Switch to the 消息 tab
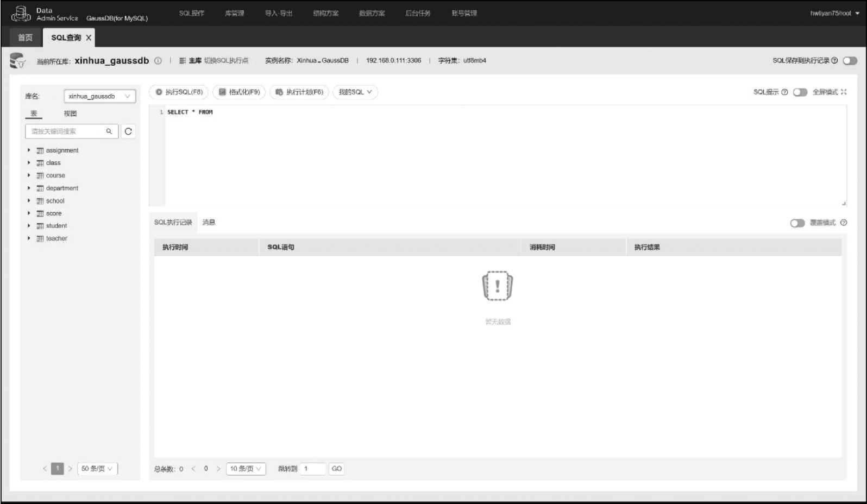The image size is (867, 504). pos(209,223)
